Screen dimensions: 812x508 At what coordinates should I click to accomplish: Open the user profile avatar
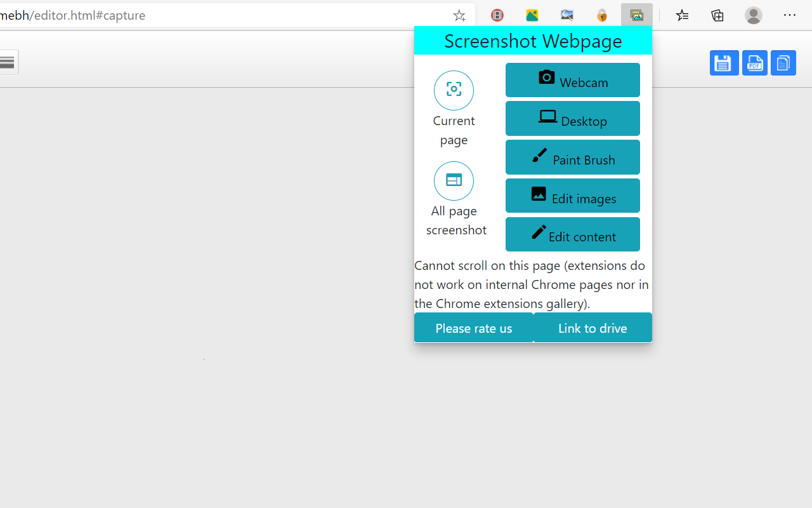[753, 15]
